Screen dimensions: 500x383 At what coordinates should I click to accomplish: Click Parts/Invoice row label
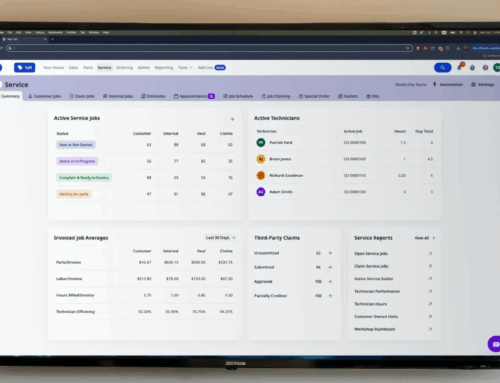click(69, 262)
